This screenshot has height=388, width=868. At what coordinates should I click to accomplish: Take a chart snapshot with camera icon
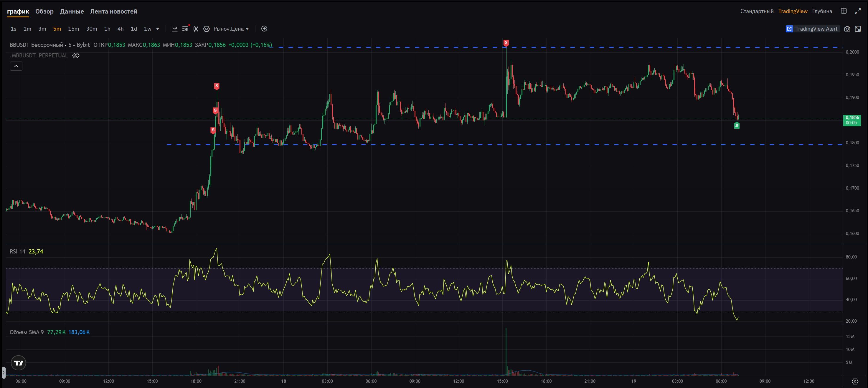[847, 29]
